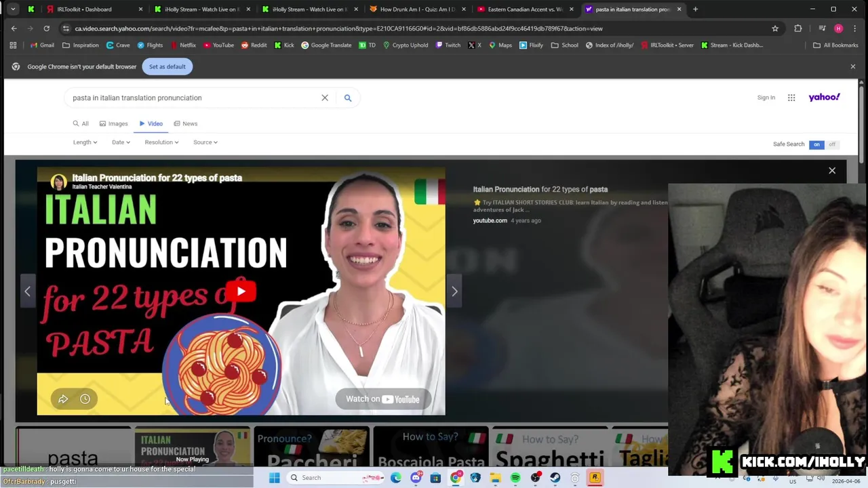The height and width of the screenshot is (488, 868).
Task: Close the video preview panel
Action: coord(832,170)
